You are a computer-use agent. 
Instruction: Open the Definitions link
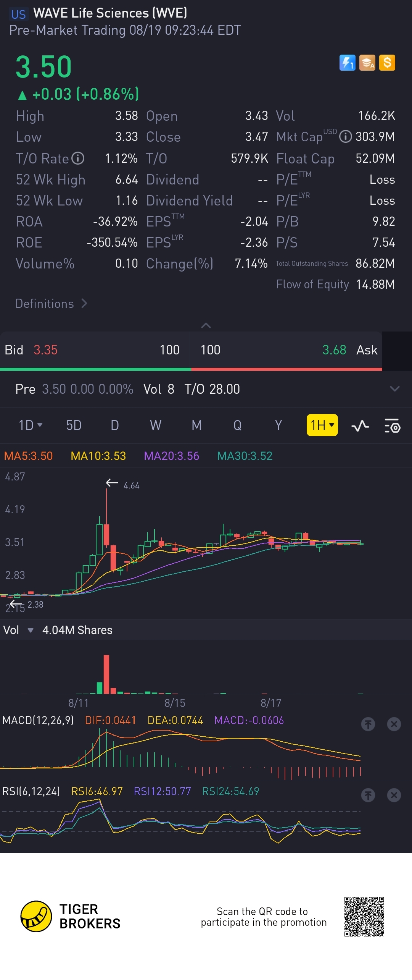tap(51, 304)
